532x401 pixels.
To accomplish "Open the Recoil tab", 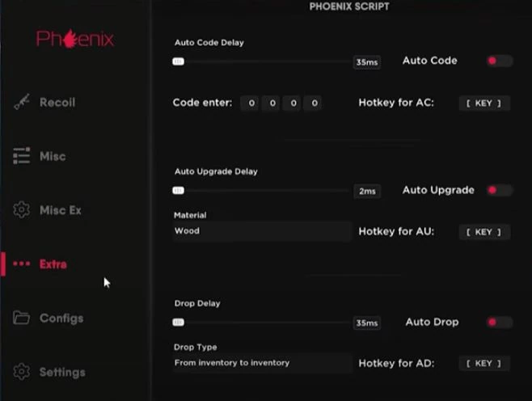I will [x=57, y=102].
